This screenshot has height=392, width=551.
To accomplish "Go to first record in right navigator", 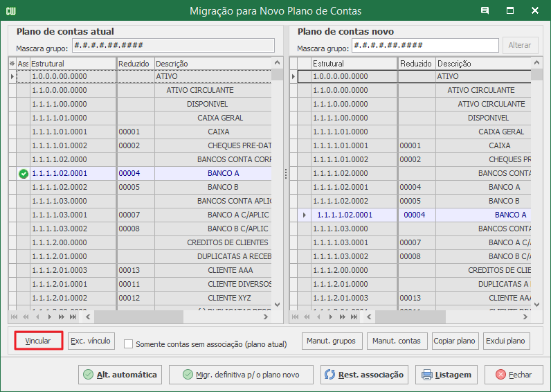I will 295,317.
